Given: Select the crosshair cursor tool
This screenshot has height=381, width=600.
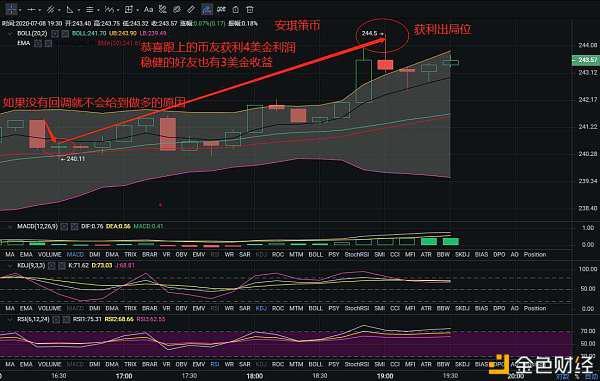Looking at the screenshot, I should tap(11, 9).
